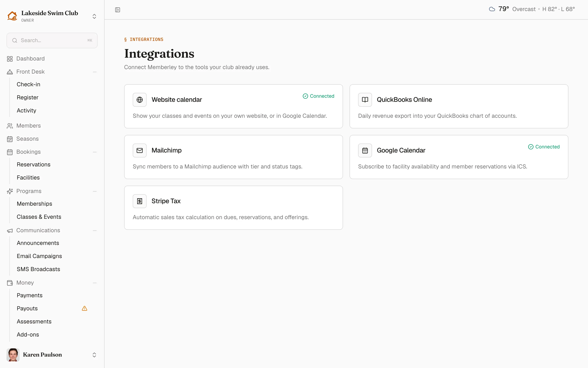Open the Mailchimp integration card

(233, 157)
